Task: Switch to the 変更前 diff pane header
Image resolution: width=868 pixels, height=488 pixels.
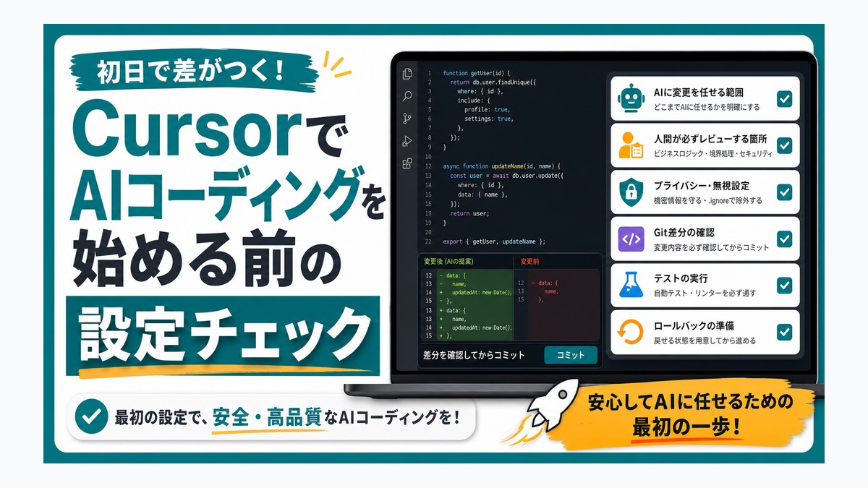Action: 530,261
